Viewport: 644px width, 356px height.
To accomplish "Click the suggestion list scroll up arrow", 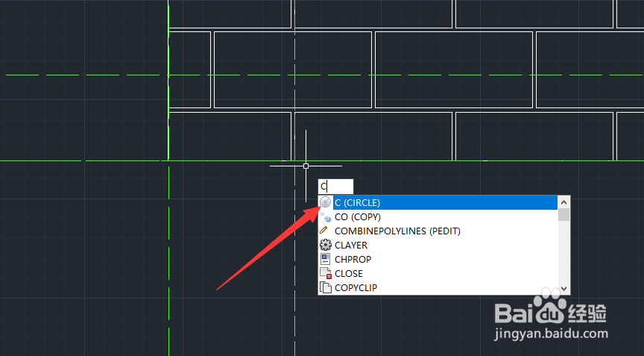I will pyautogui.click(x=564, y=202).
